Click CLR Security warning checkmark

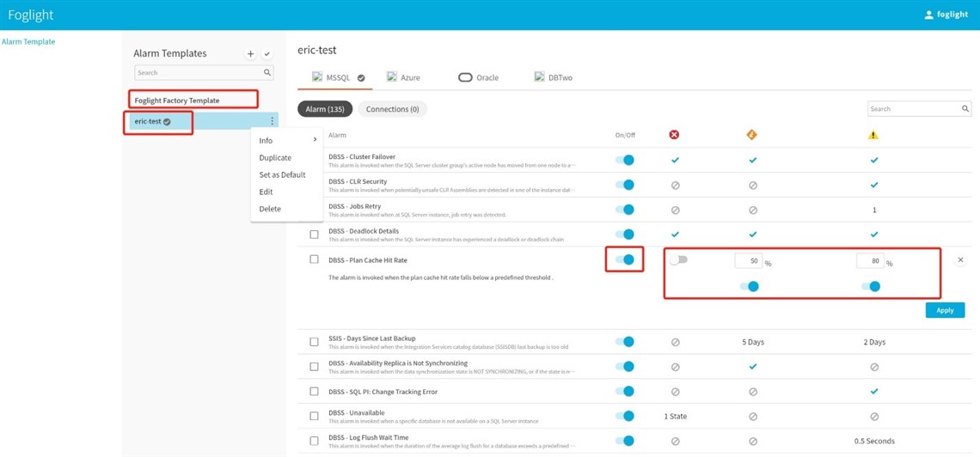coord(873,186)
